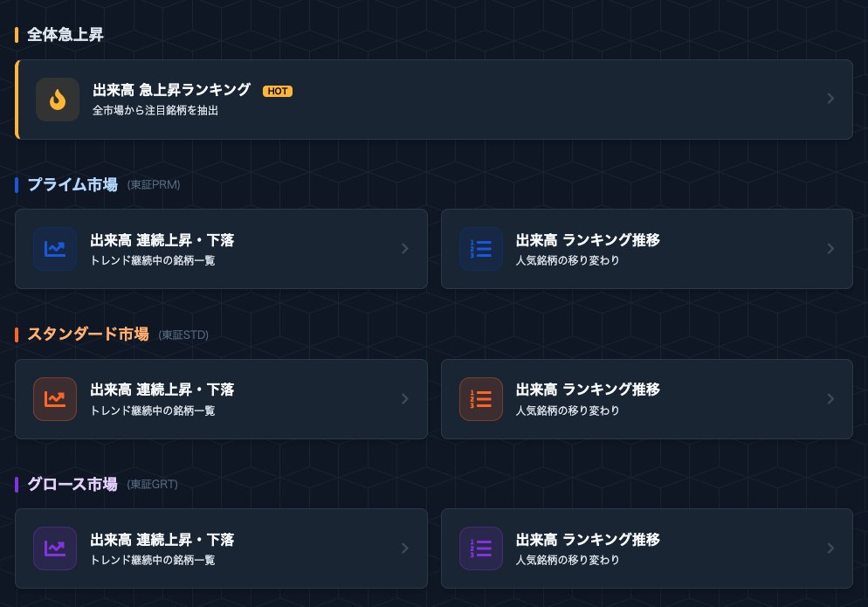Viewport: 868px width, 607px height.
Task: Open 出来高 急上昇ランキング title link
Action: pyautogui.click(x=172, y=90)
